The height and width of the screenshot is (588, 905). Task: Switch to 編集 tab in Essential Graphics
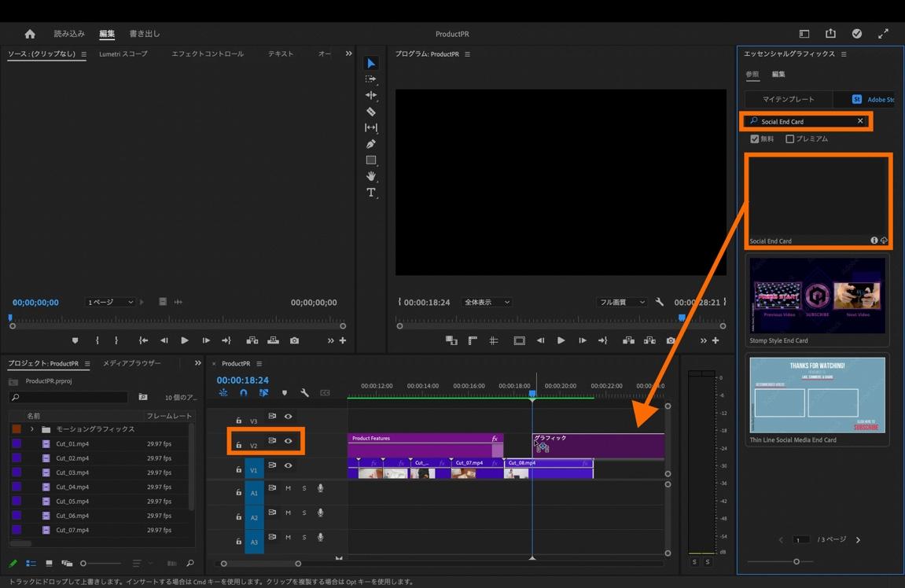778,74
